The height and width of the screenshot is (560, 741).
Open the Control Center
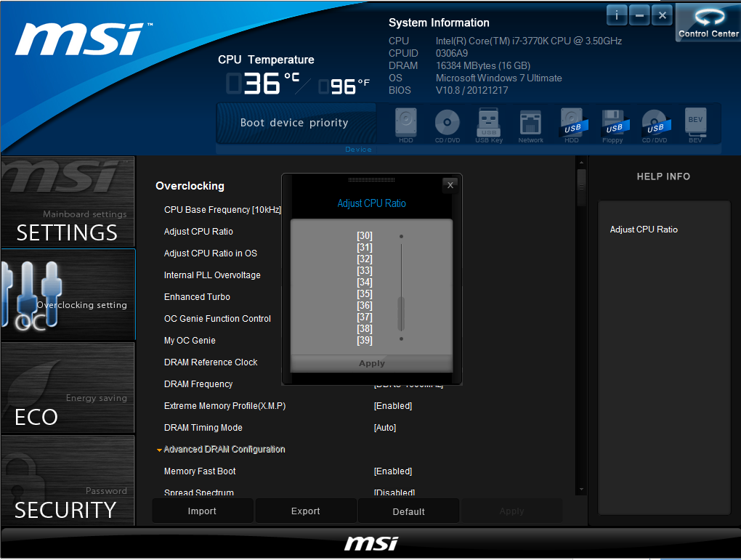[x=708, y=23]
